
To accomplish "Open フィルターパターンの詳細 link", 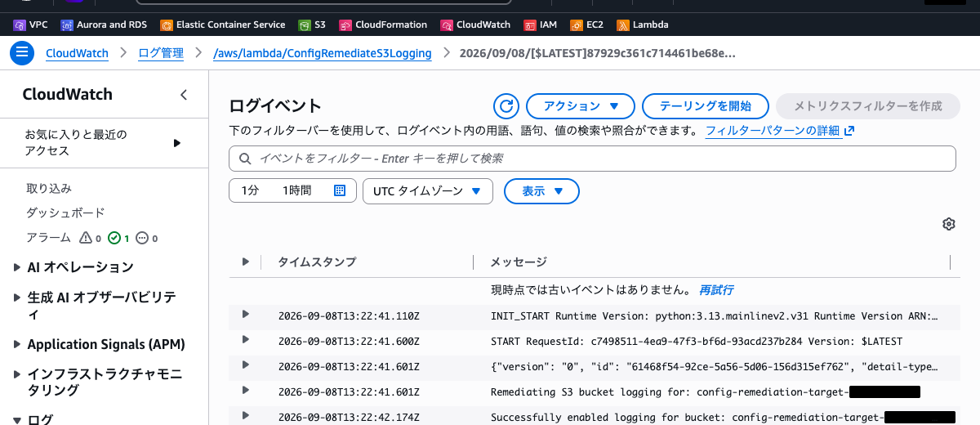I will point(773,131).
